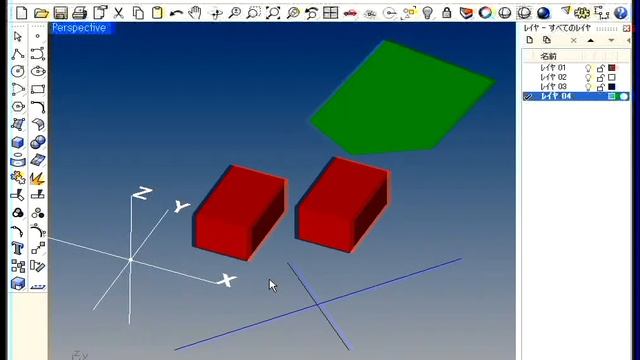Toggle visibility bulb for レイヤ 03

[588, 87]
